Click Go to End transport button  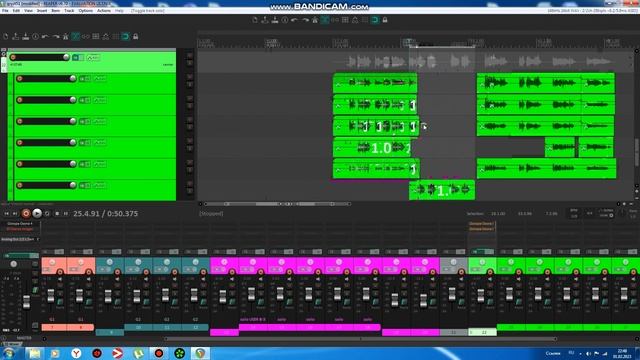(x=15, y=213)
